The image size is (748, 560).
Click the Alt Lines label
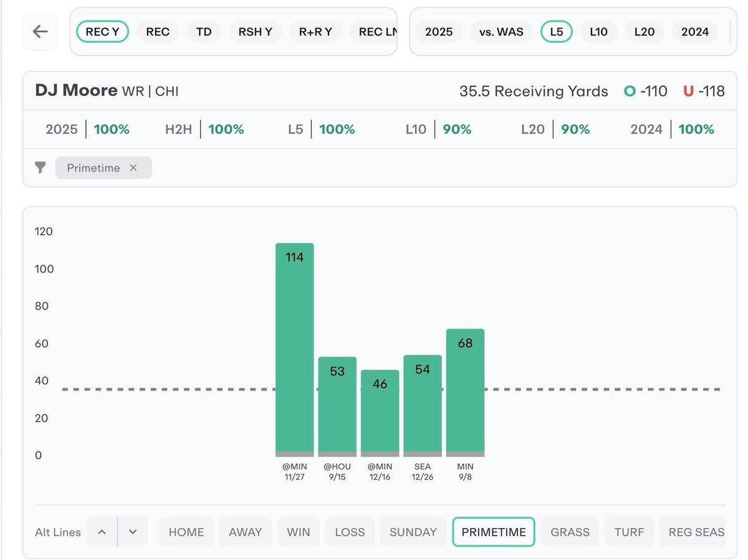coord(58,532)
